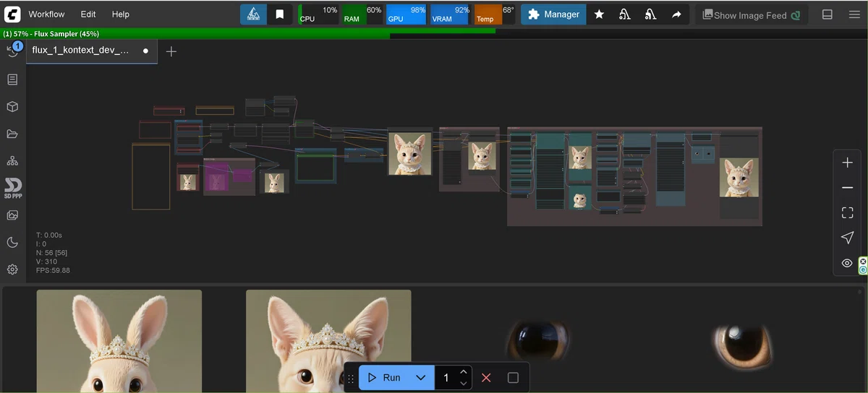Open the Run mode dropdown arrow
Screen dimensions: 868x393
pyautogui.click(x=420, y=378)
